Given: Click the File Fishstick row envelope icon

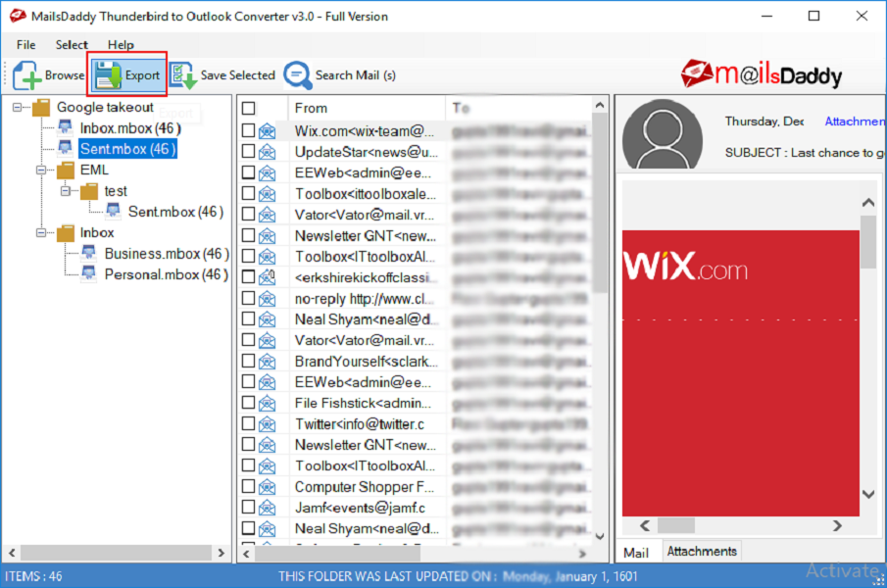Looking at the screenshot, I should [267, 404].
